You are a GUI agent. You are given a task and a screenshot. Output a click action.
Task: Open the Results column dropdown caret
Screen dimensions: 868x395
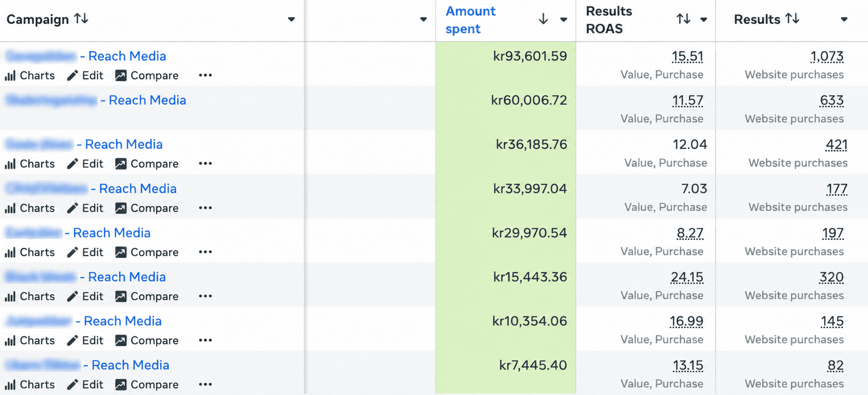(844, 20)
